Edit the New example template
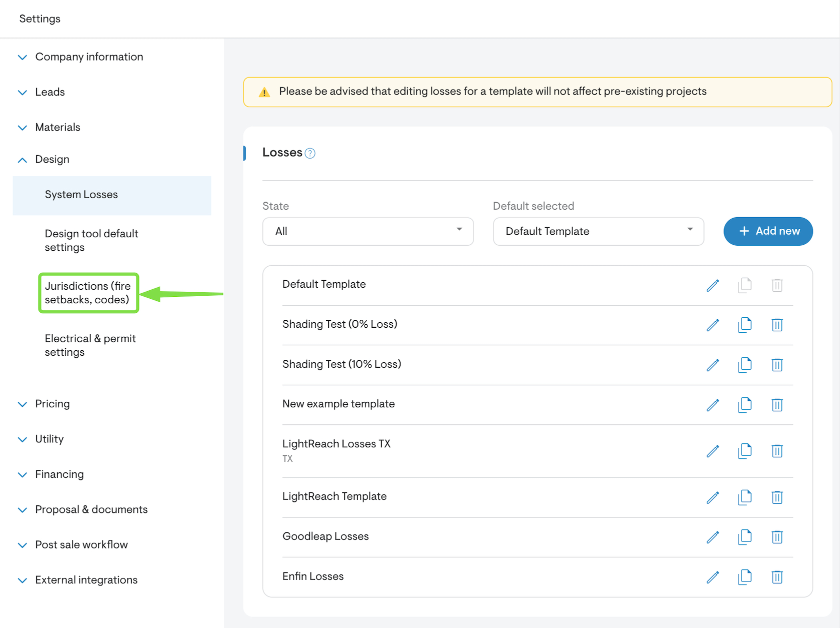The width and height of the screenshot is (840, 628). pos(712,405)
